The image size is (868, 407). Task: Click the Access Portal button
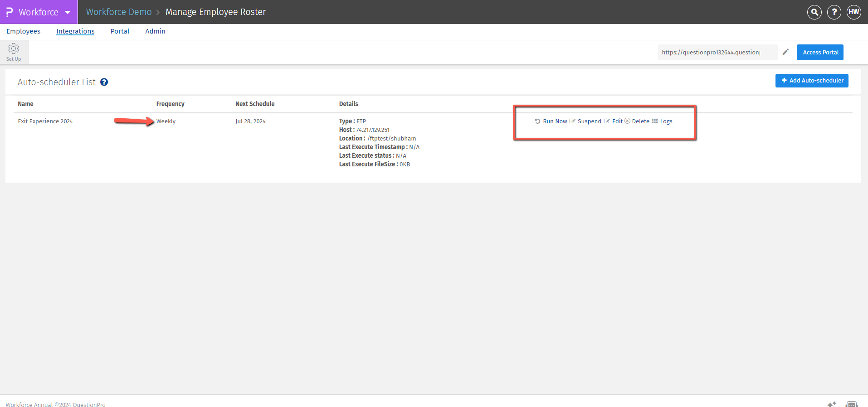tap(820, 53)
